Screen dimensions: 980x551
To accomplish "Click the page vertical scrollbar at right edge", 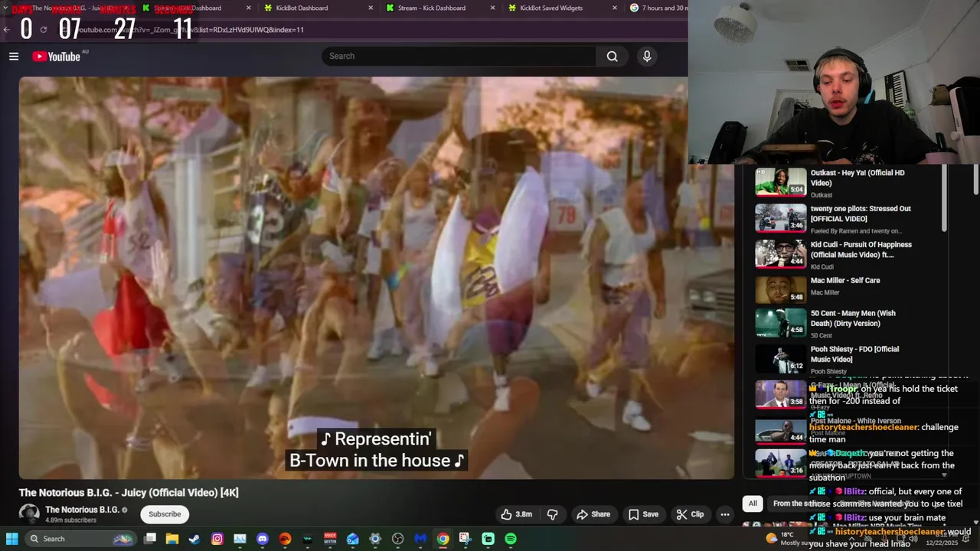I will click(975, 180).
